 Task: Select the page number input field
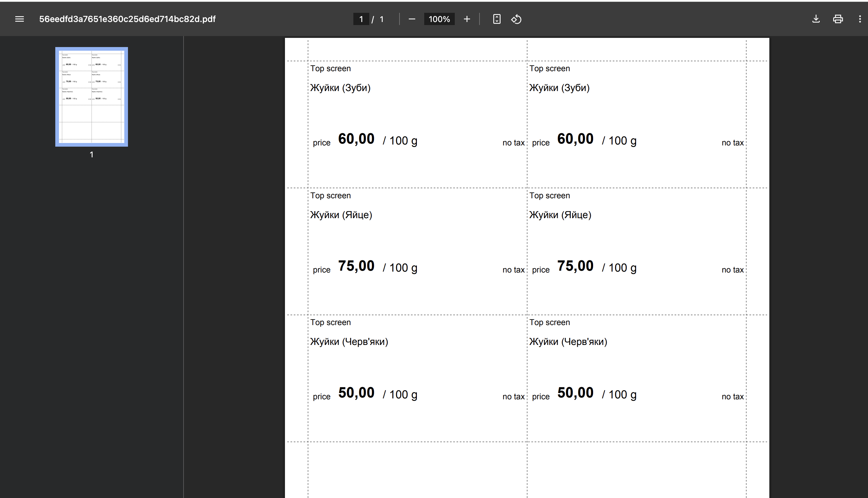[x=361, y=19]
